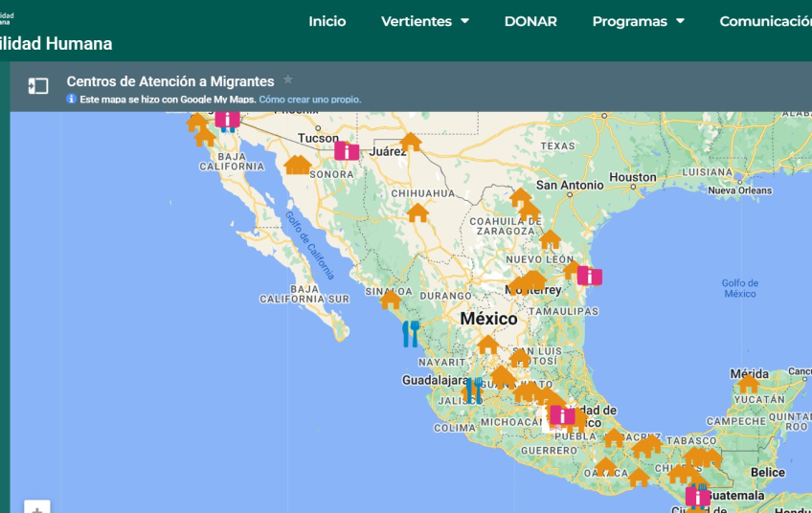
Task: Click the Humana site title logo
Action: (56, 43)
